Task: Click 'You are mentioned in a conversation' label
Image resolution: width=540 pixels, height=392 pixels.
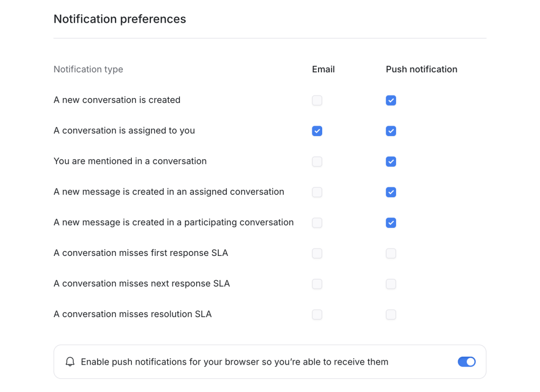Action: (130, 161)
